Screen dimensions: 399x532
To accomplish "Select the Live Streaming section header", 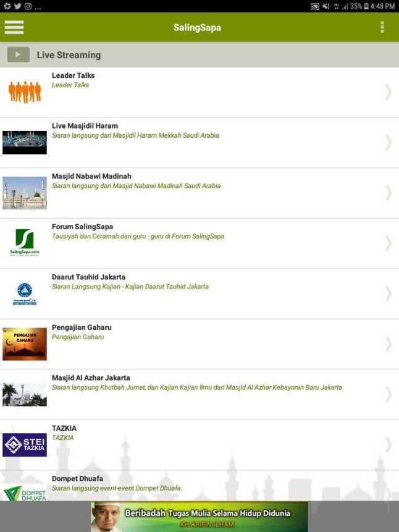I will coord(199,54).
